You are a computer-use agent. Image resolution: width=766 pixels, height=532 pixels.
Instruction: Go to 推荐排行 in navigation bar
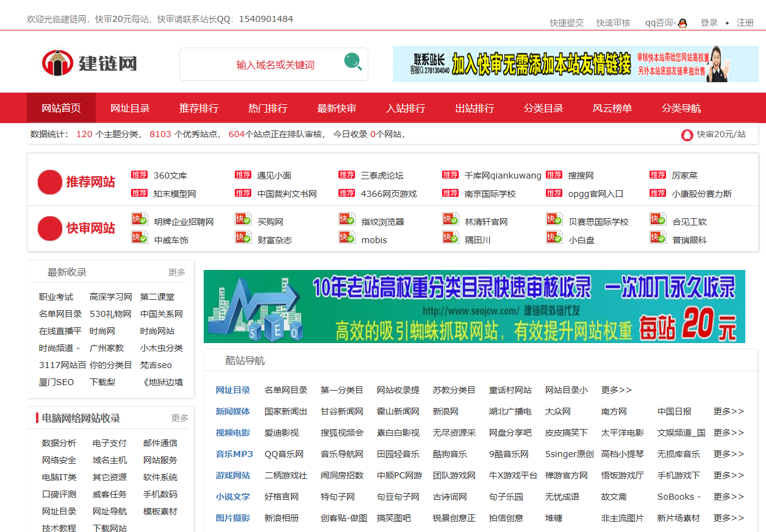click(x=199, y=108)
